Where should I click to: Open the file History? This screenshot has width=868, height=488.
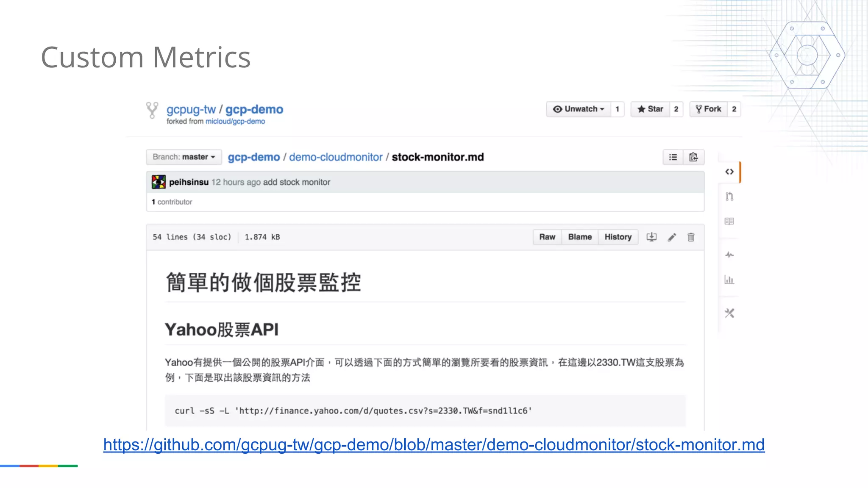coord(618,237)
